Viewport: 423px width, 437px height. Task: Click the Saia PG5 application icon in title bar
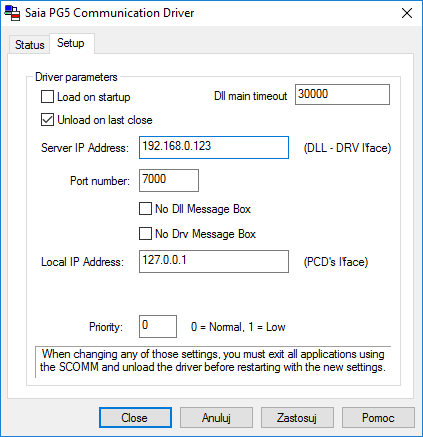[x=12, y=13]
